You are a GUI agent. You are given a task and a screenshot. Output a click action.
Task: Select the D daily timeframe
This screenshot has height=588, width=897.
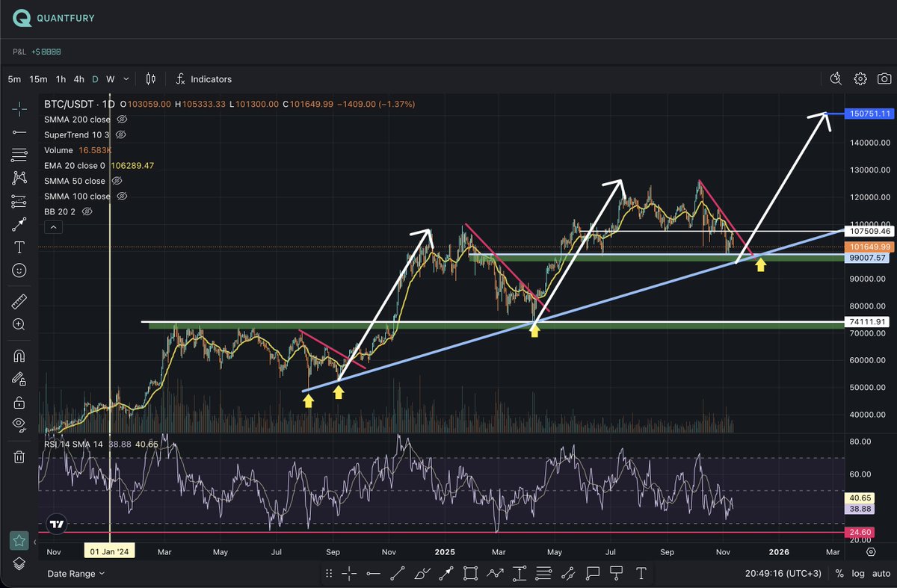point(95,79)
